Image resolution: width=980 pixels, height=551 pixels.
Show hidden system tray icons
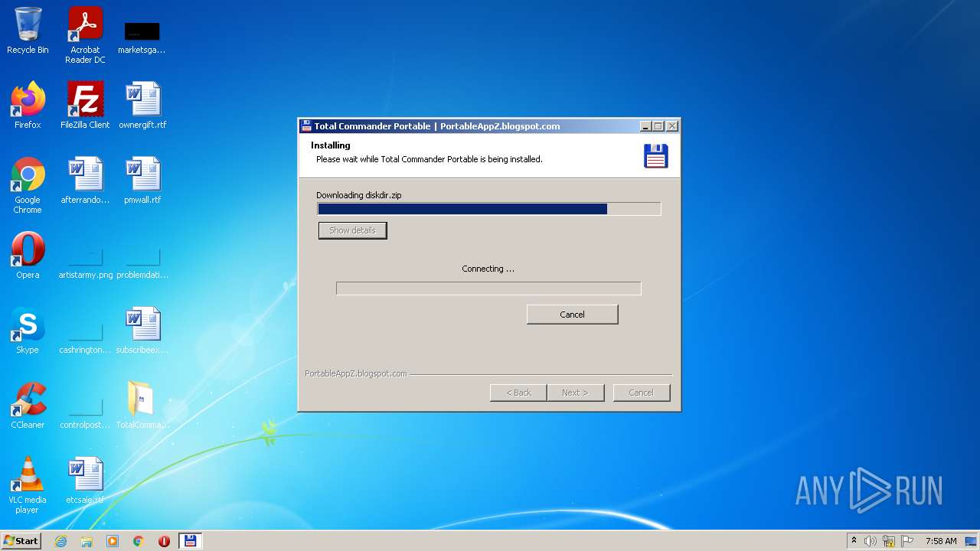(854, 541)
